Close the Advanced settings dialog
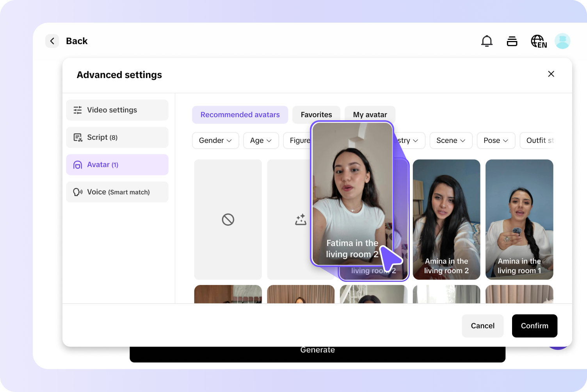This screenshot has height=392, width=587. click(x=551, y=74)
